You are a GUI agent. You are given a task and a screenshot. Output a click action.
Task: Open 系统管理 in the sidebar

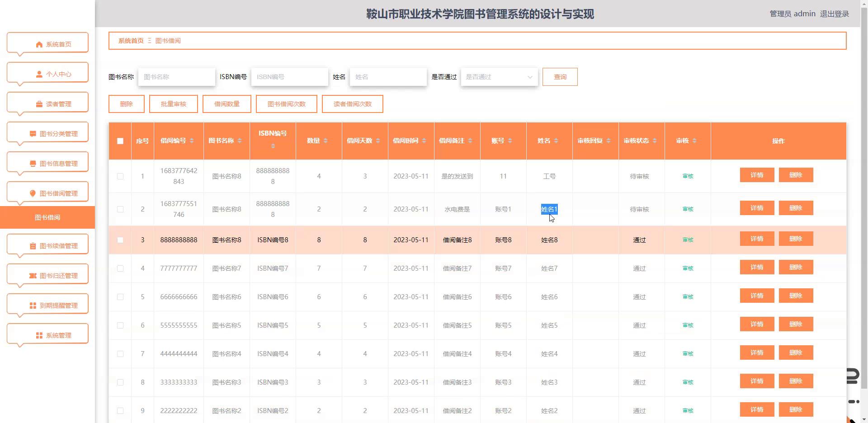47,335
